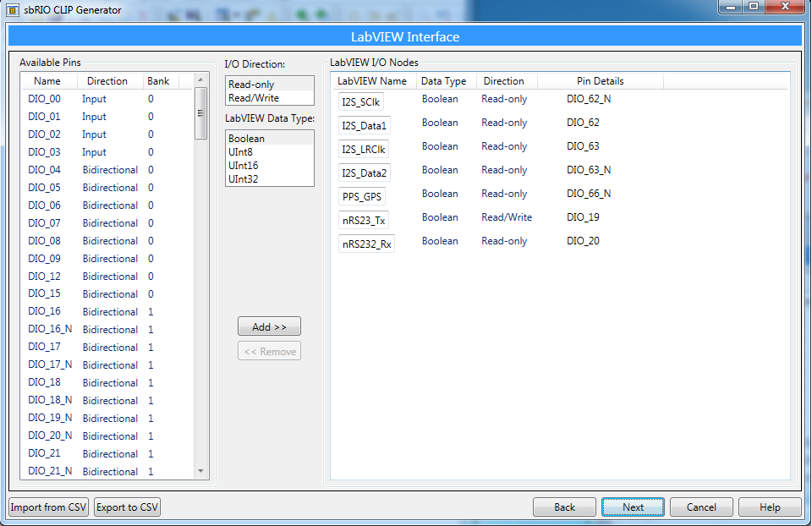812x526 pixels.
Task: Select pin DIO_04 in Available Pins
Action: (107, 170)
